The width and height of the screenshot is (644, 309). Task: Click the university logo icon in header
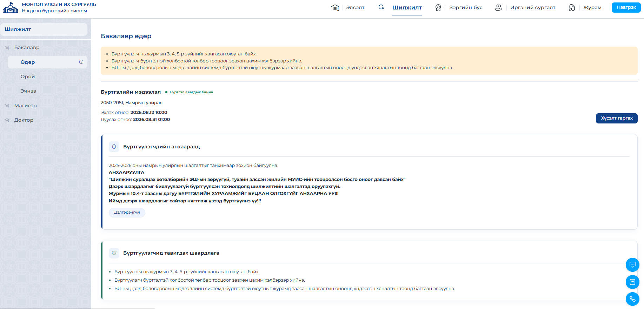[x=10, y=7]
